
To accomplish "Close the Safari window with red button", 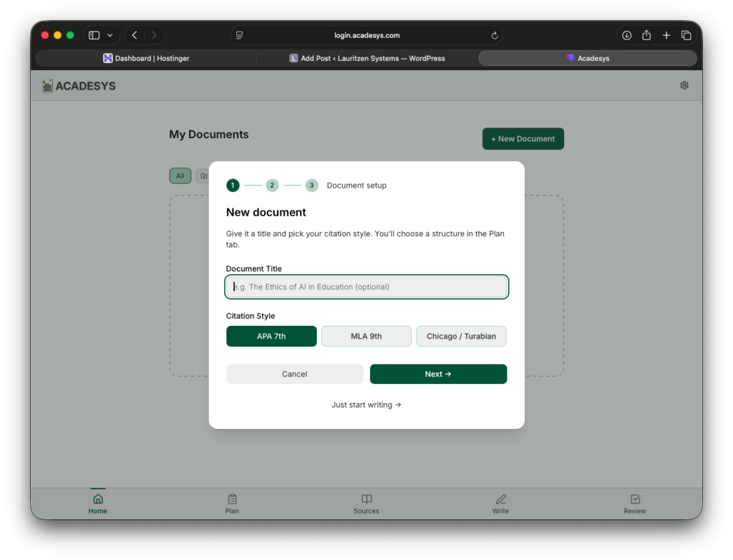I will coord(45,35).
